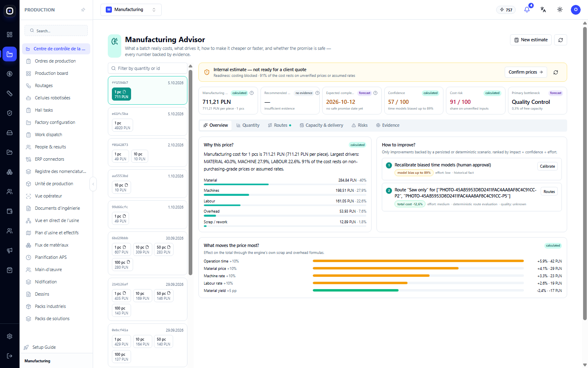Open the Risks tab
Viewport: 588px width, 368px height.
[360, 125]
